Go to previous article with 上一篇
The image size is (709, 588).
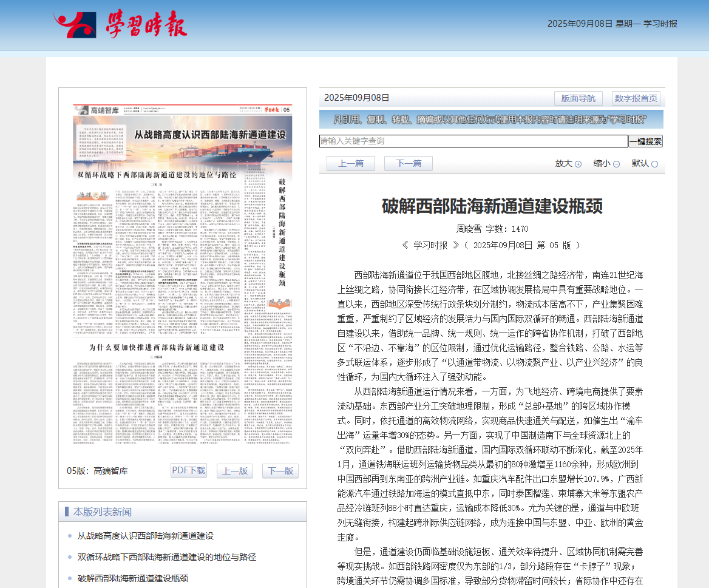pos(351,163)
